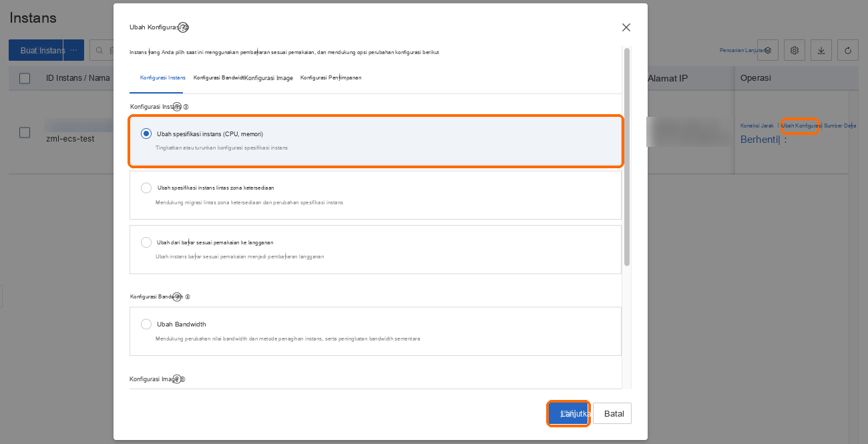Expand the more menu beside Buat Instans

click(73, 50)
